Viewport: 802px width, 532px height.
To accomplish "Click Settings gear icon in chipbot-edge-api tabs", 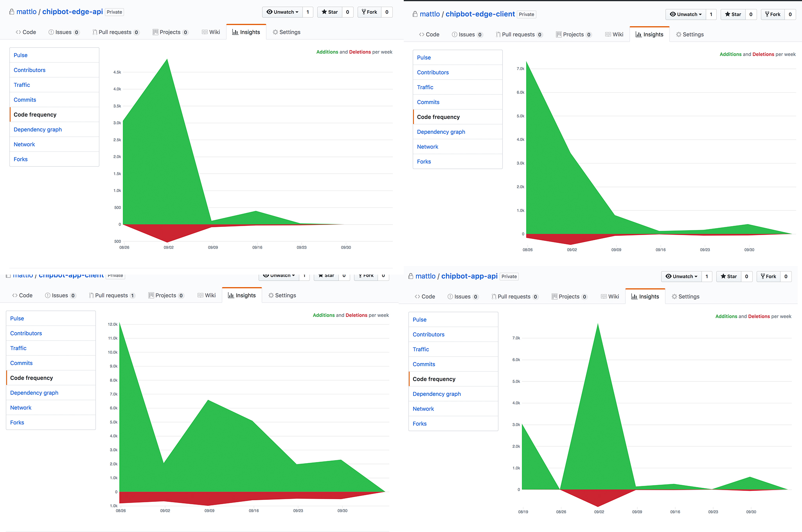I will [x=275, y=32].
